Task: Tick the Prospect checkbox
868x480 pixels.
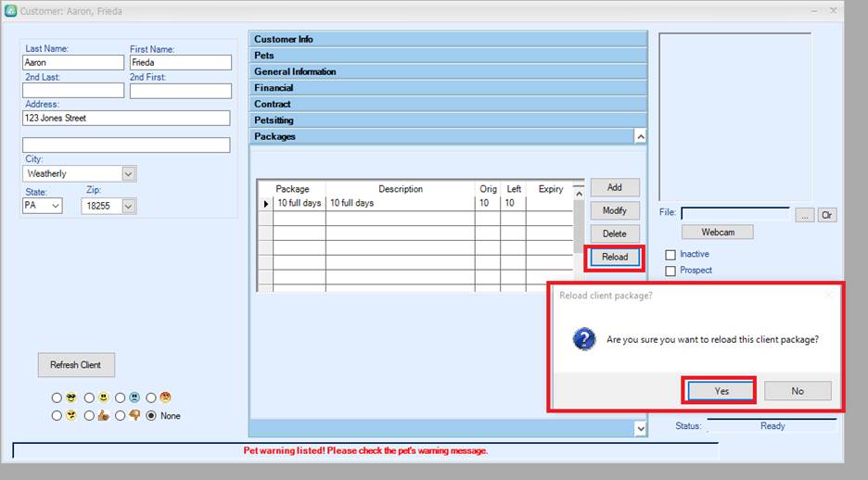Action: (670, 271)
